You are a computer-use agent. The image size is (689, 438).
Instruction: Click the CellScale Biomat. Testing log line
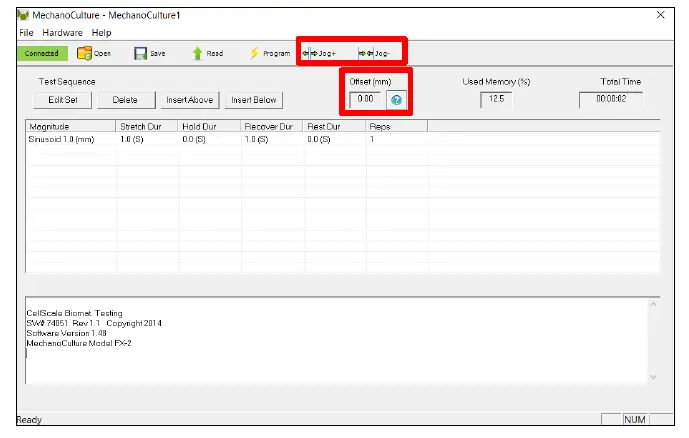pos(74,313)
